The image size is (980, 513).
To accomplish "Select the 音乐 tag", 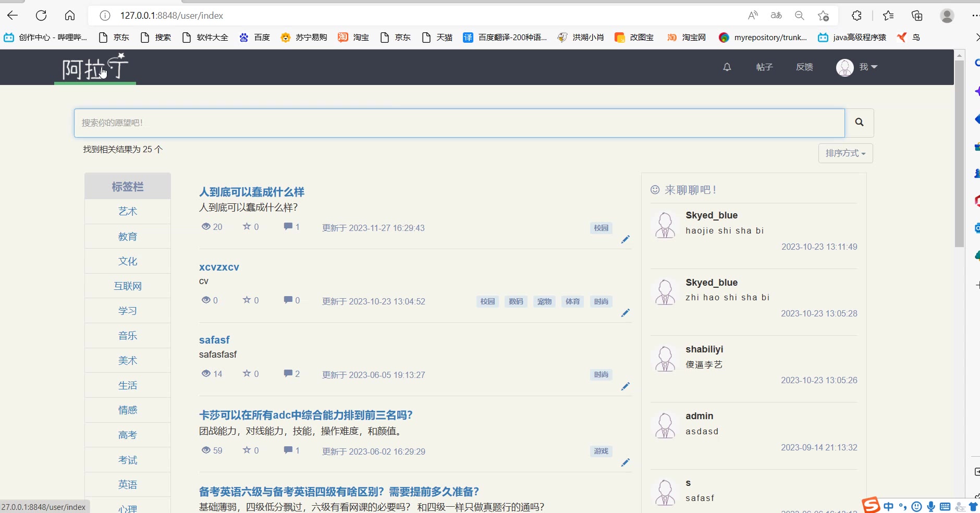I will [x=128, y=335].
